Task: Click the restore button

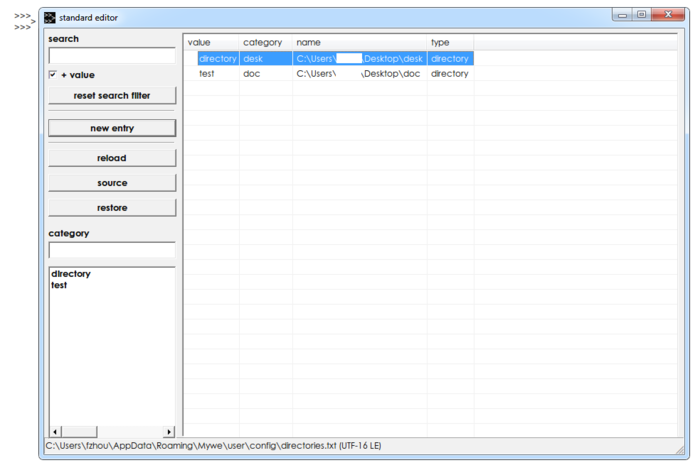Action: coord(112,208)
